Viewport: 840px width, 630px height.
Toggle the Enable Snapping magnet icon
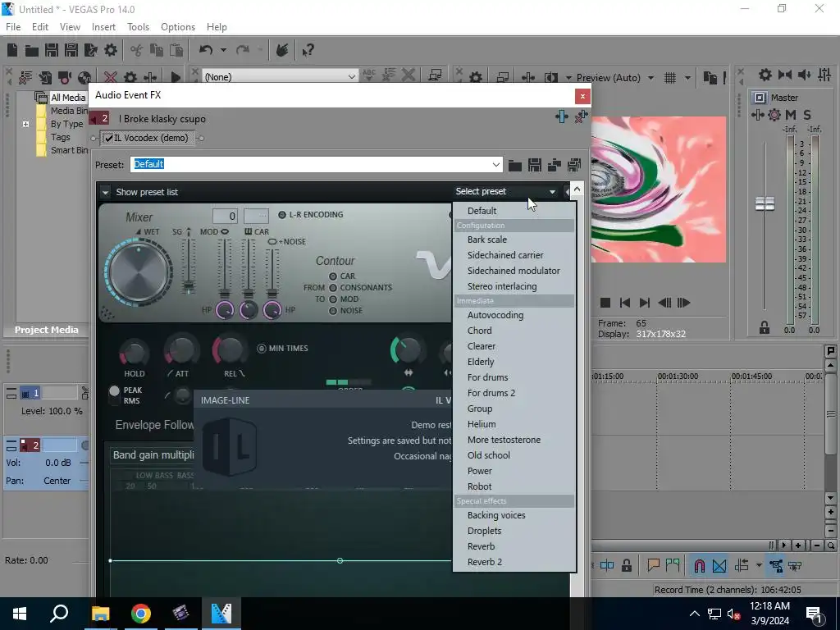700,566
